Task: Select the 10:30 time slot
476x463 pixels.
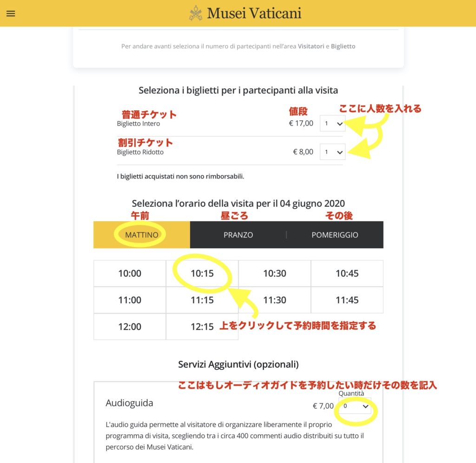Action: (275, 273)
